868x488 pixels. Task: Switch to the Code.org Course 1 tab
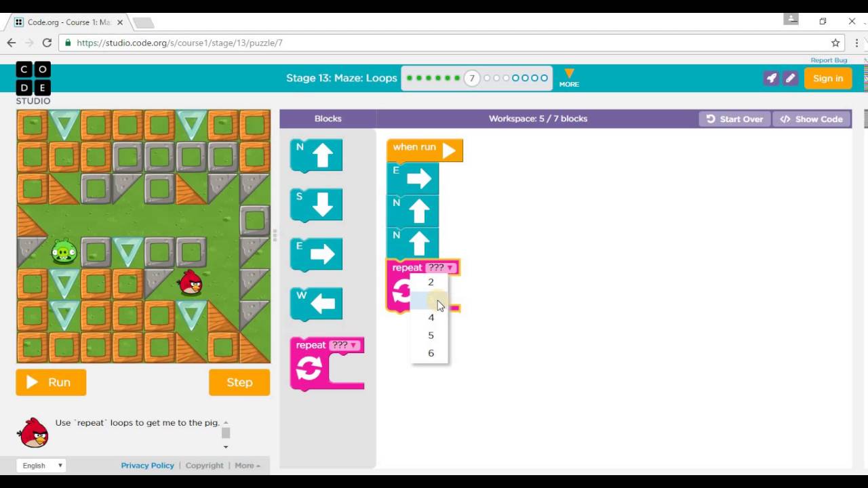[x=68, y=22]
